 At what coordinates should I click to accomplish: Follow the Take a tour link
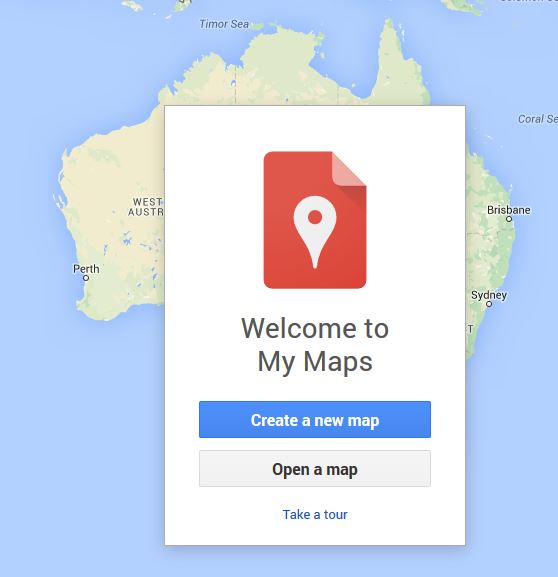pos(315,514)
